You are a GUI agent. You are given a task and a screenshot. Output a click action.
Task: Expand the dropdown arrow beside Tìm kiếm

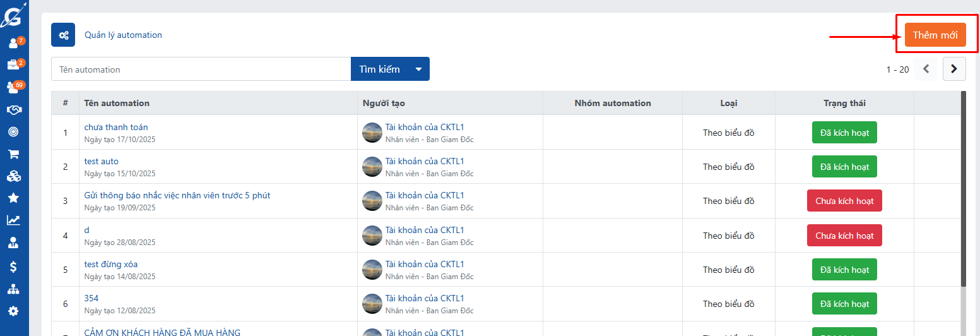tap(418, 69)
